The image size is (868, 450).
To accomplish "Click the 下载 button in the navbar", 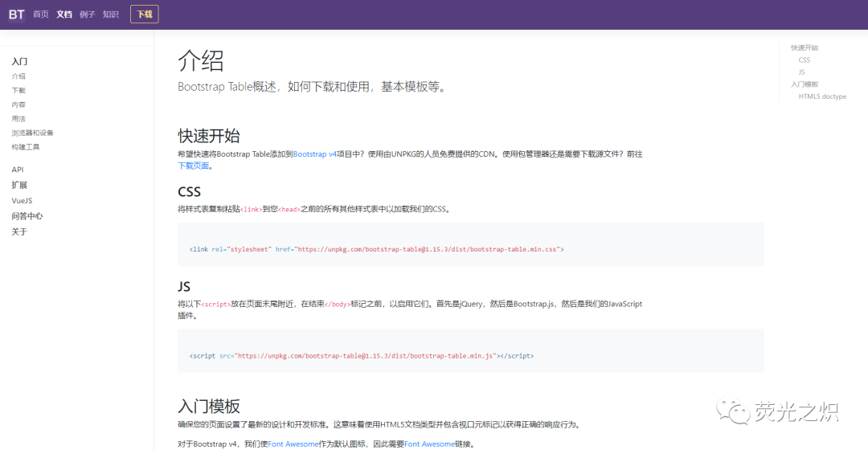I will click(145, 14).
